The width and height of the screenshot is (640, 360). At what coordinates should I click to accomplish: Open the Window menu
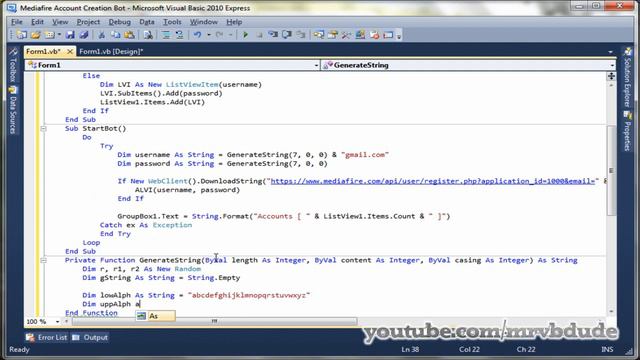click(203, 22)
